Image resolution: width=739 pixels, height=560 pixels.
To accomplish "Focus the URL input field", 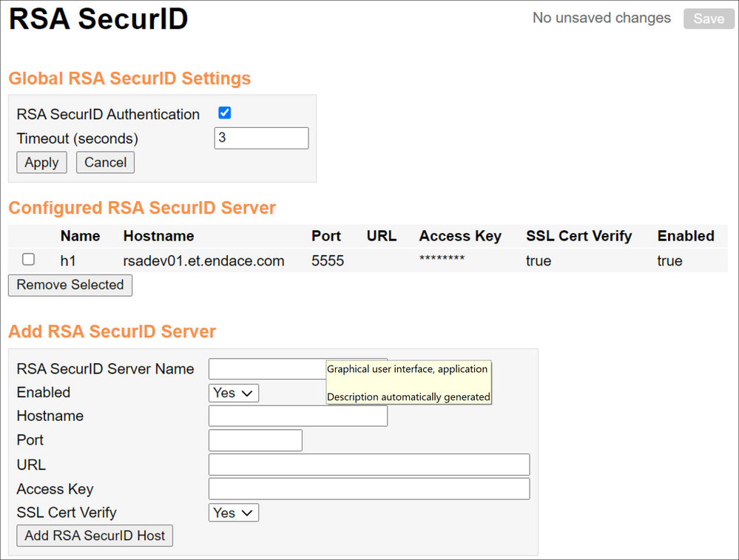I will (x=369, y=465).
